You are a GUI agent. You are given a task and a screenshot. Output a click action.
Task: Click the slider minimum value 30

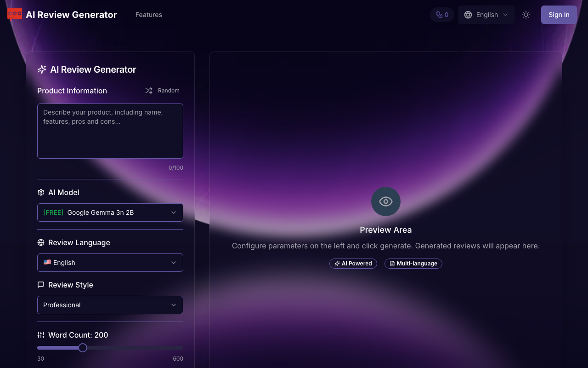(41, 359)
